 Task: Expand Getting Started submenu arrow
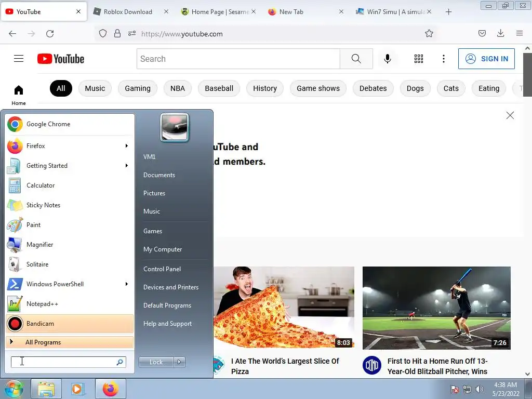tap(127, 166)
